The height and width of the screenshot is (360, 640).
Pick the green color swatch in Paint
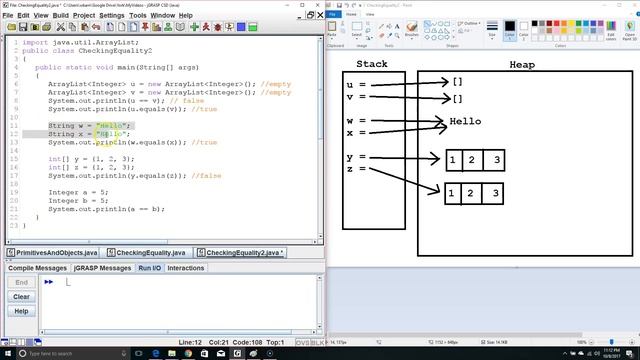(x=578, y=24)
